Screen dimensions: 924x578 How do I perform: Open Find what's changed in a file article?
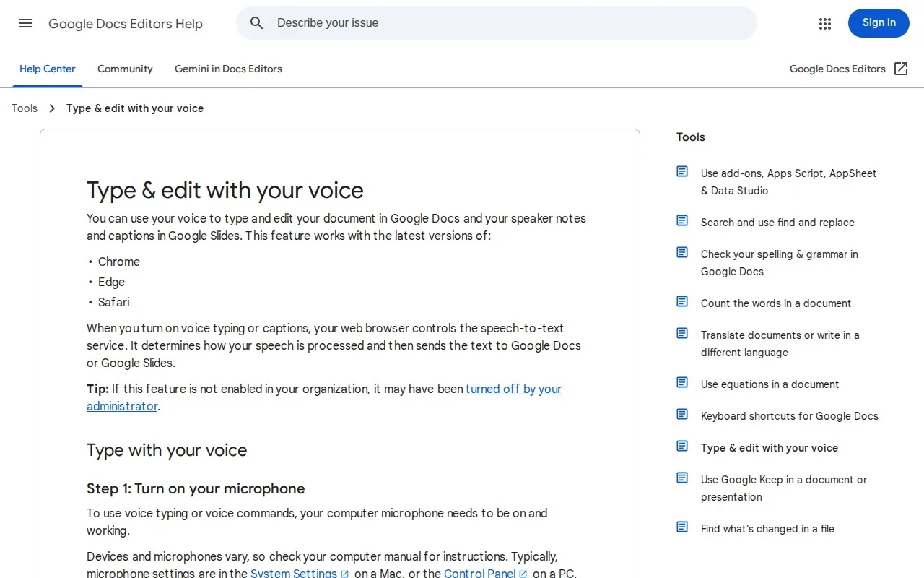pyautogui.click(x=767, y=529)
